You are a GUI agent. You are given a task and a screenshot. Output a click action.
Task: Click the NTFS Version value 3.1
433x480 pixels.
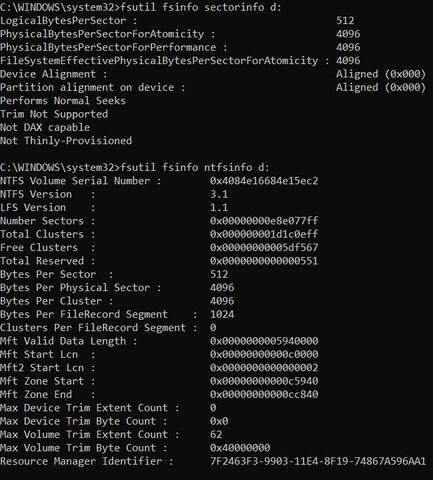(x=219, y=194)
